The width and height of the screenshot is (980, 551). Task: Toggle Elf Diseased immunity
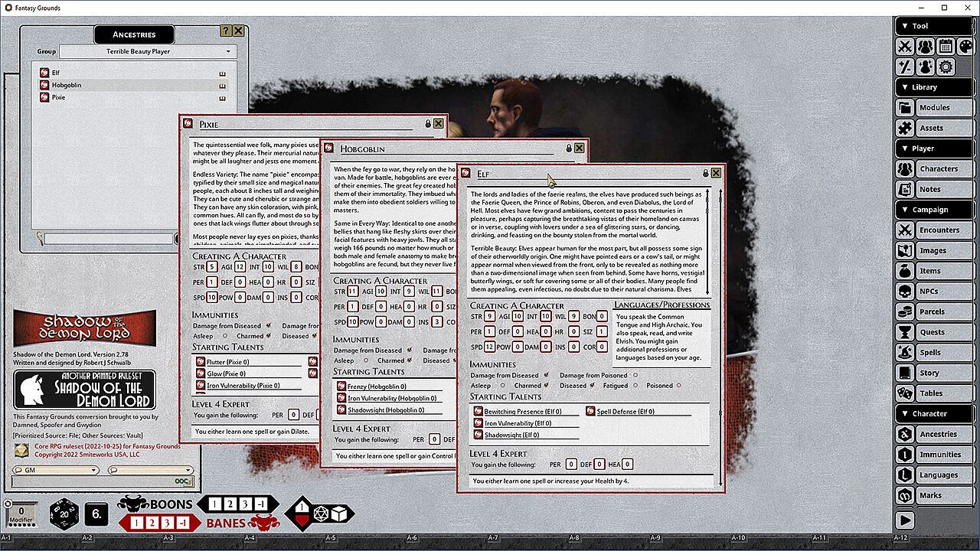[594, 386]
